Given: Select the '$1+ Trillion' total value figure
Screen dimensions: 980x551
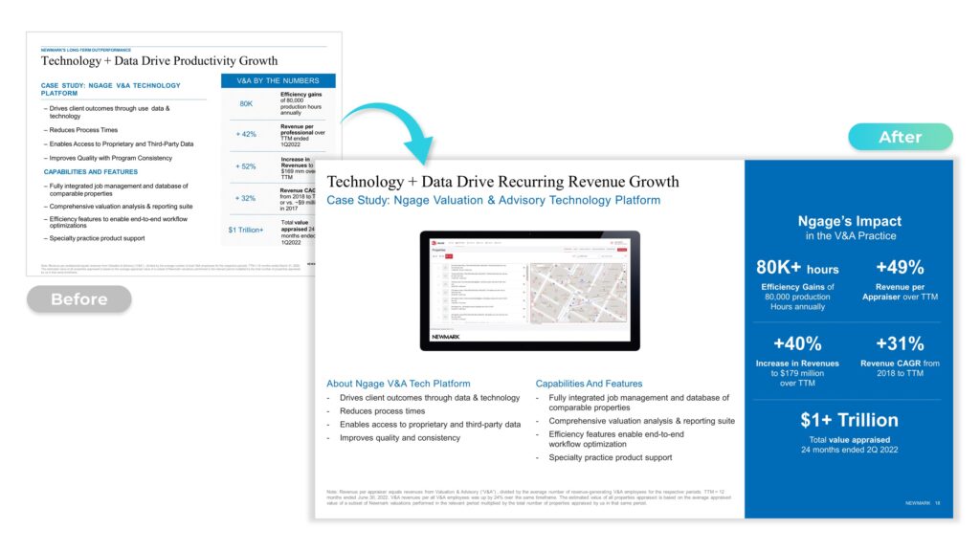Looking at the screenshot, I should tap(849, 420).
